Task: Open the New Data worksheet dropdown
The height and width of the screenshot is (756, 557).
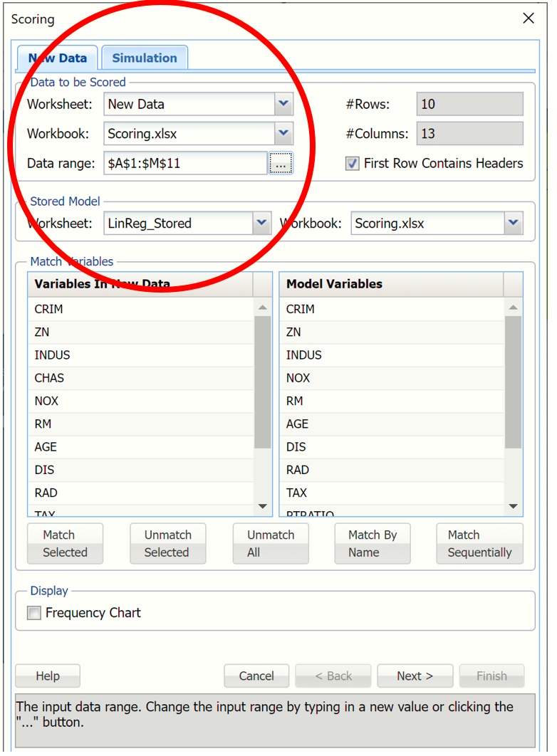Action: click(x=283, y=104)
